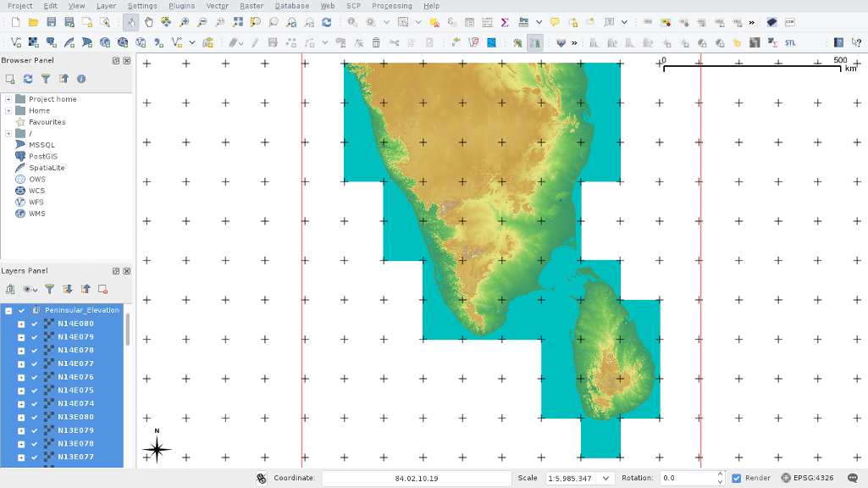Toggle visibility of layer N14E080
The image size is (868, 488).
(35, 324)
